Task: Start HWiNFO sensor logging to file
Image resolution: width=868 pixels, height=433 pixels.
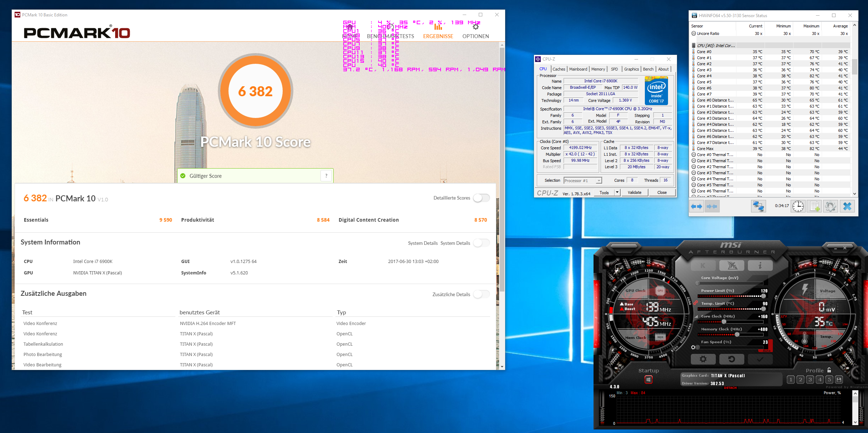Action: 815,206
